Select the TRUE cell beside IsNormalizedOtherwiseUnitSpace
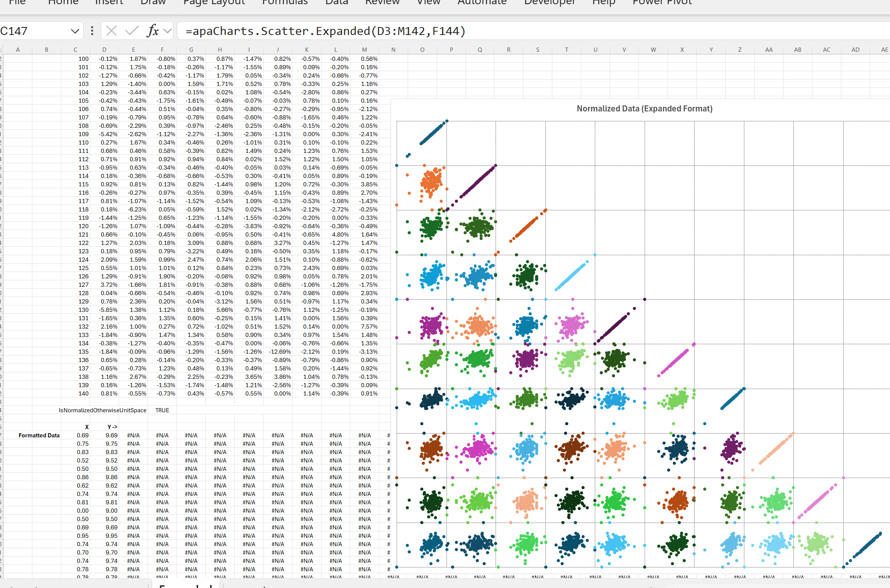Screen dimensions: 890x588 (x=162, y=410)
